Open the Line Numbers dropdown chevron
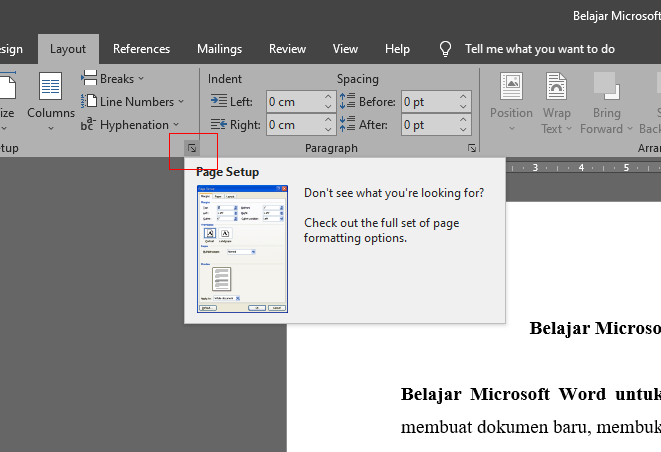The image size is (661, 452). [181, 101]
